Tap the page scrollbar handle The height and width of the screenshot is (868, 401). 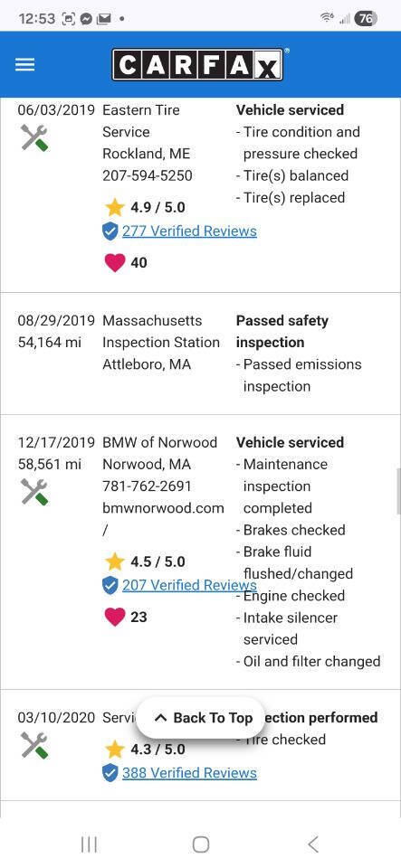pos(397,492)
